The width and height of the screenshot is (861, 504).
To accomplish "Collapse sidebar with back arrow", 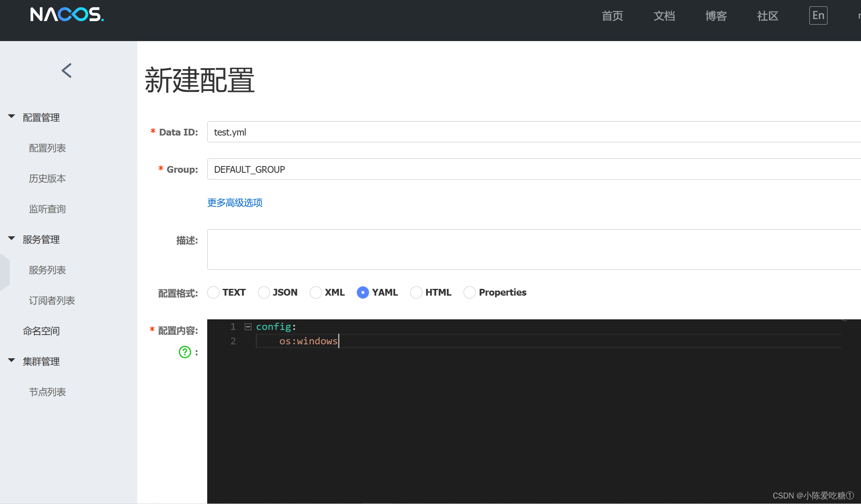I will (x=67, y=70).
